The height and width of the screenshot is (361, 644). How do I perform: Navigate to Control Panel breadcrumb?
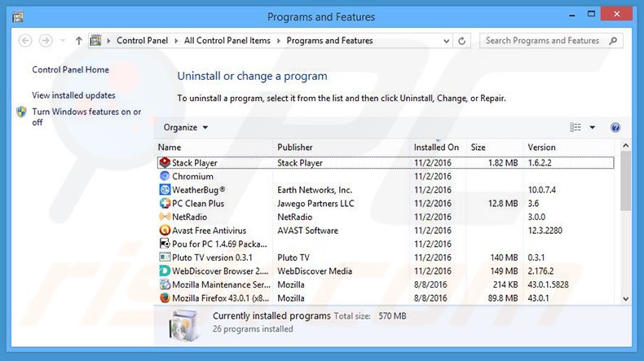point(142,41)
